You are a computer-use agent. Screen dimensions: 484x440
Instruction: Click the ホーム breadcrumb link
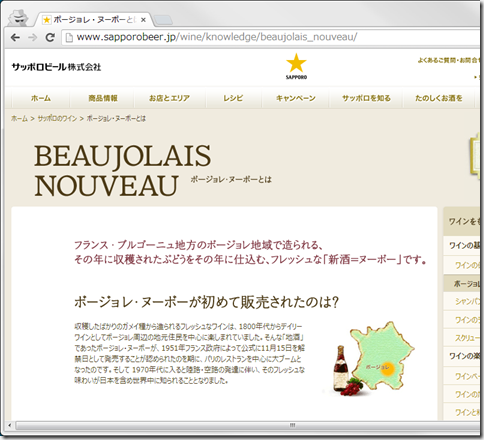[x=19, y=119]
